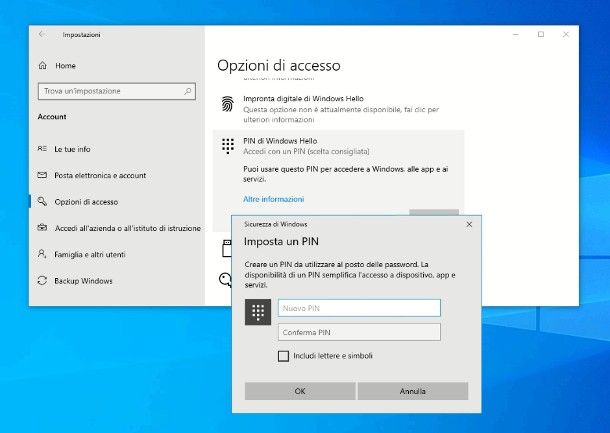This screenshot has height=433, width=610.
Task: Open Le tue info page
Action: point(72,149)
